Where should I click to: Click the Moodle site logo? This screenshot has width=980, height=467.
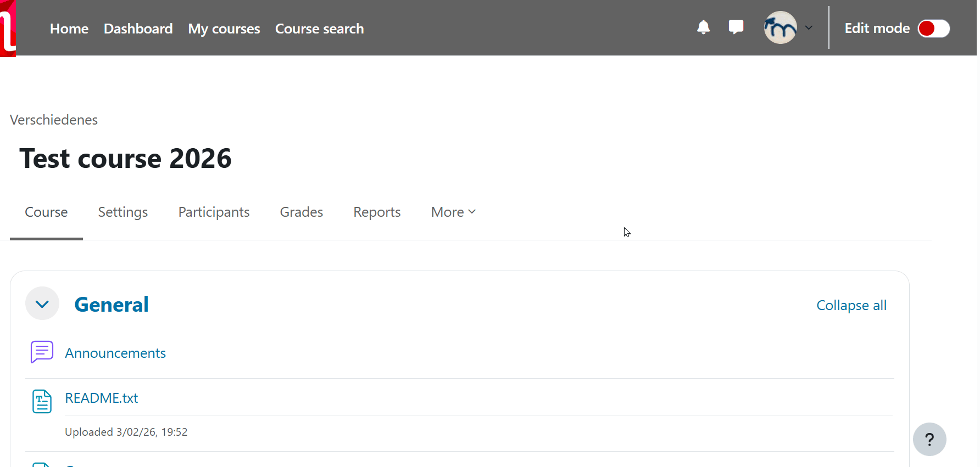(8, 28)
